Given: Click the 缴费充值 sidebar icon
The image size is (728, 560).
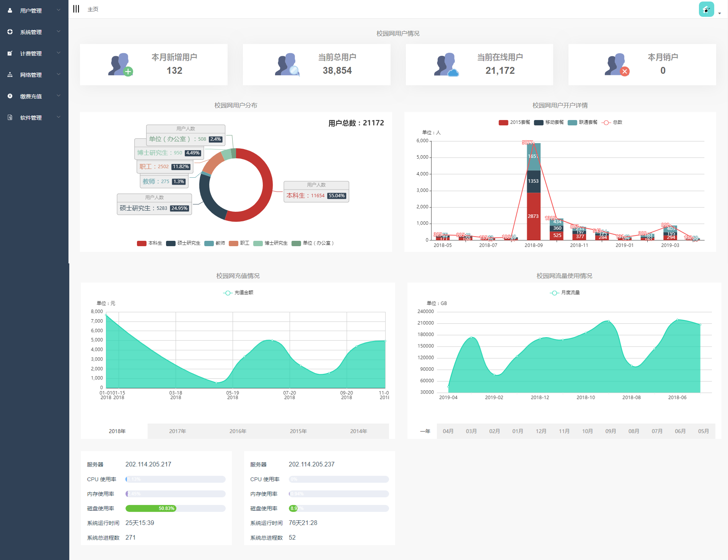Looking at the screenshot, I should 10,96.
